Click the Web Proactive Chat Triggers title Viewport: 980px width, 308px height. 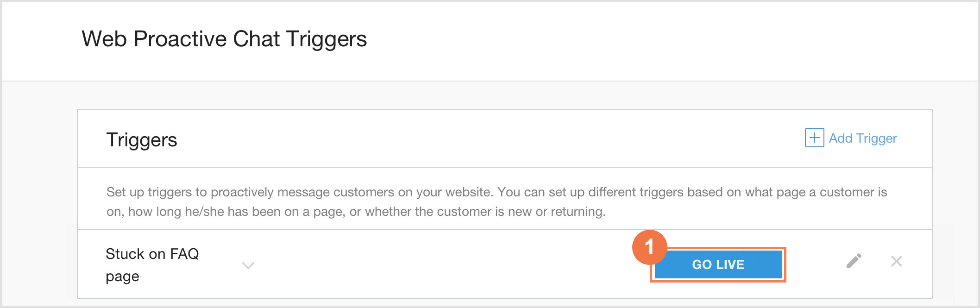[224, 39]
